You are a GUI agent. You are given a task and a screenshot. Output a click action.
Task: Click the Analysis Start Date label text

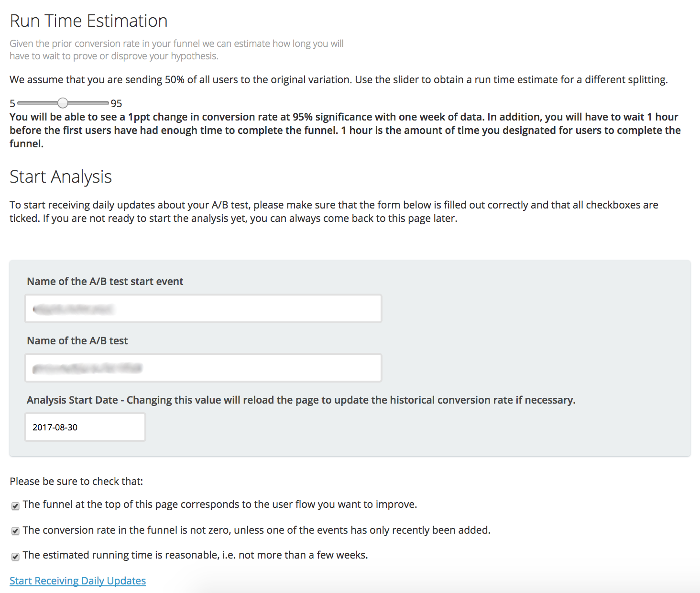click(301, 400)
